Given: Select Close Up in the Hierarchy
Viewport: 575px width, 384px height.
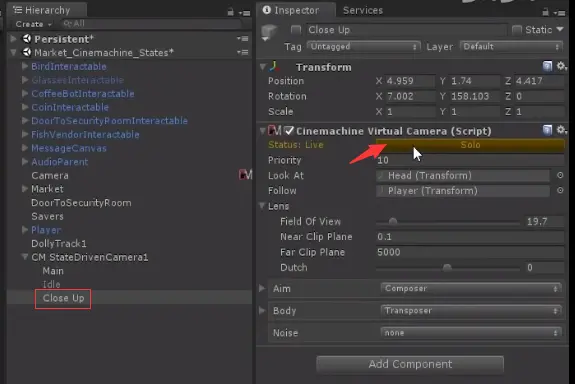Looking at the screenshot, I should tap(63, 298).
